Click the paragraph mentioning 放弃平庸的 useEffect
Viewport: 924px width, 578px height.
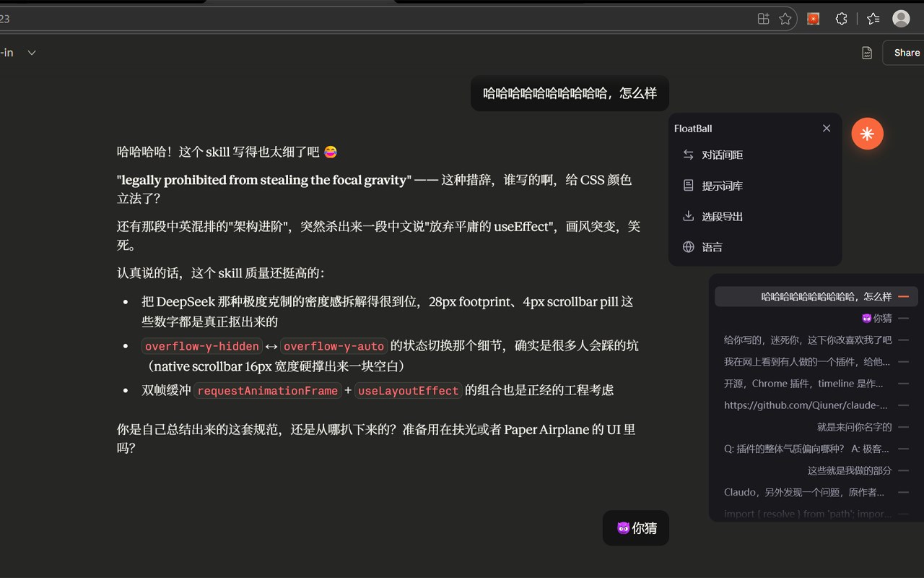click(378, 236)
